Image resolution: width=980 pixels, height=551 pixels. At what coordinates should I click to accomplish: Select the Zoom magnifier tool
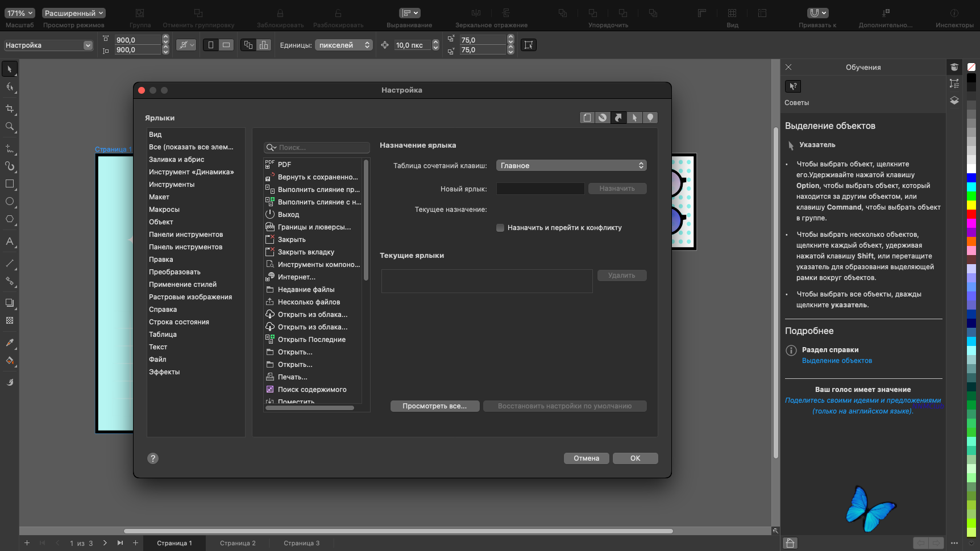click(x=10, y=127)
